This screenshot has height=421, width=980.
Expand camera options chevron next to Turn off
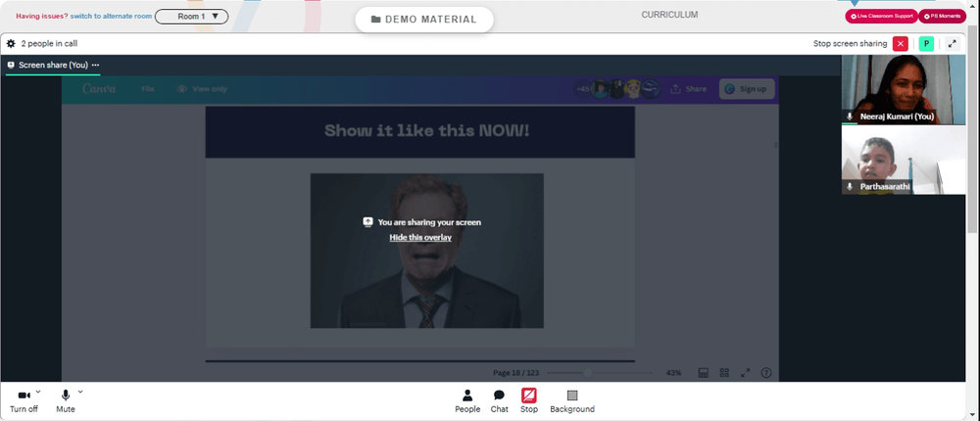tap(38, 392)
